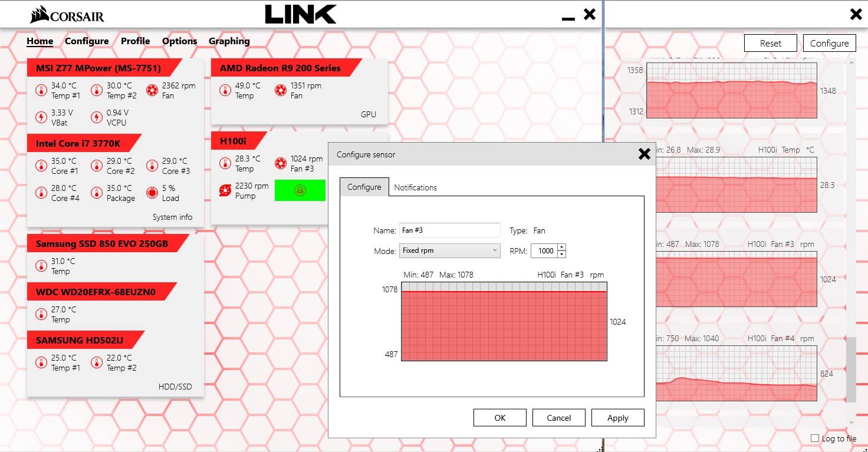868x452 pixels.
Task: Click the H100i Pump icon
Action: [x=225, y=190]
